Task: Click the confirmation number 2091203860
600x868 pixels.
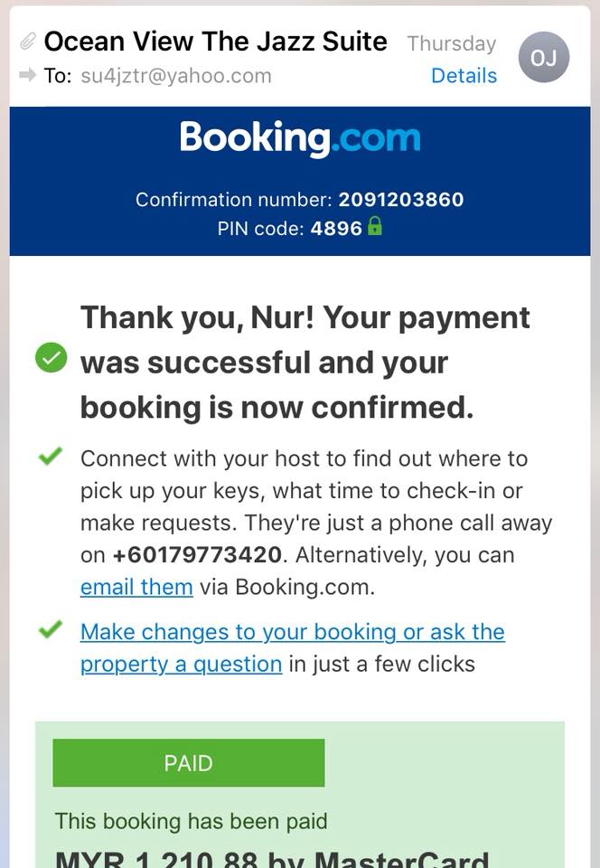Action: point(400,199)
